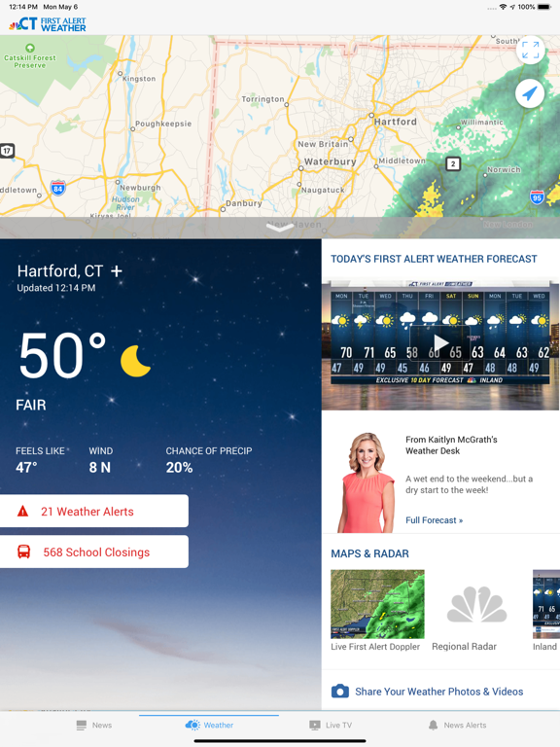
Task: Open the Inland forecast thumbnail
Action: (546, 604)
